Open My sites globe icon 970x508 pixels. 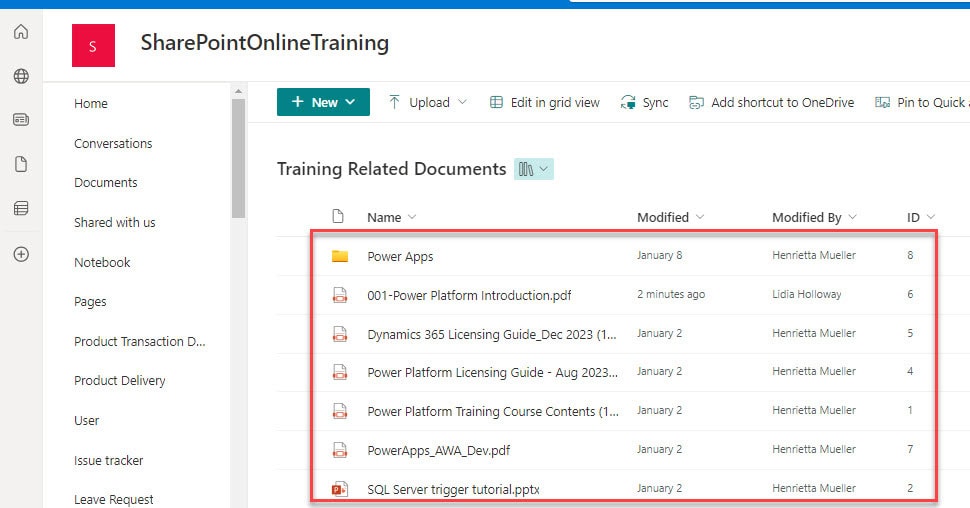click(x=21, y=76)
